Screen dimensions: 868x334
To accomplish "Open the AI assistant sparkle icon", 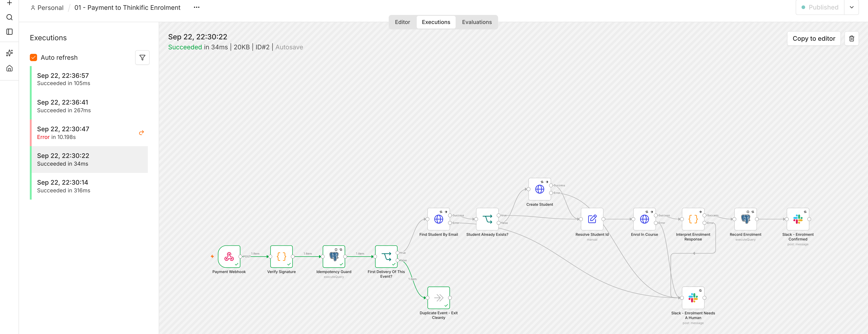I will [x=9, y=53].
